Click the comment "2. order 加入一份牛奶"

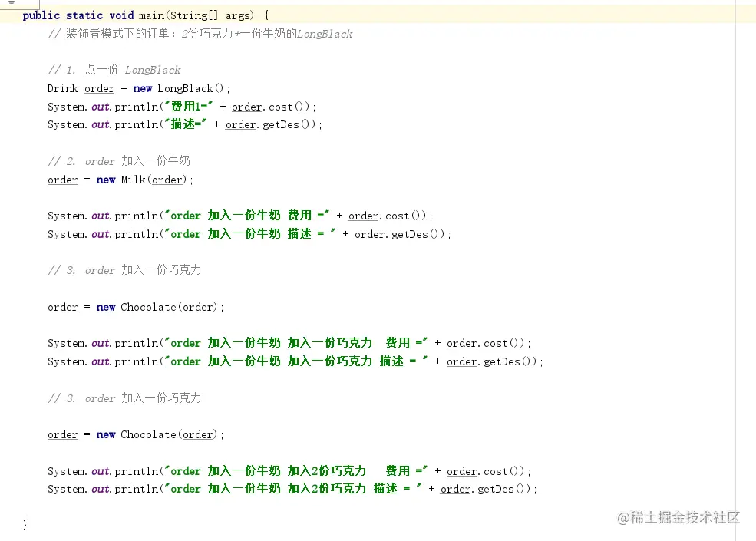point(119,161)
